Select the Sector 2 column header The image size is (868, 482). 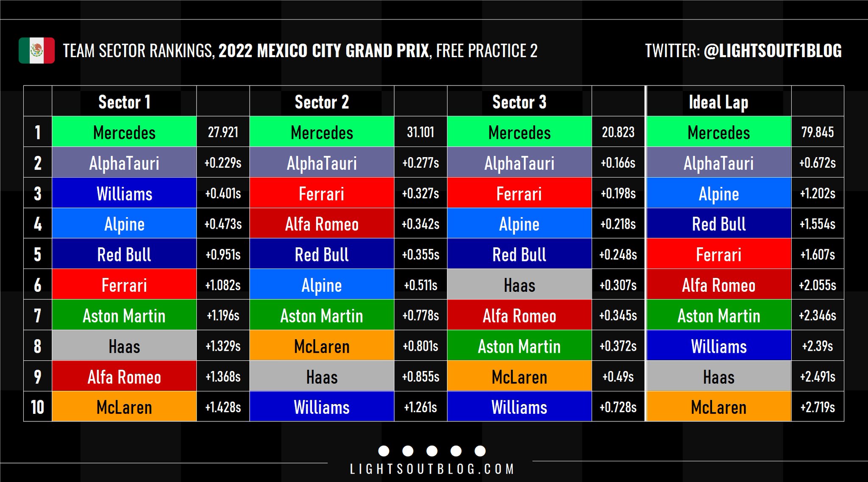[322, 102]
